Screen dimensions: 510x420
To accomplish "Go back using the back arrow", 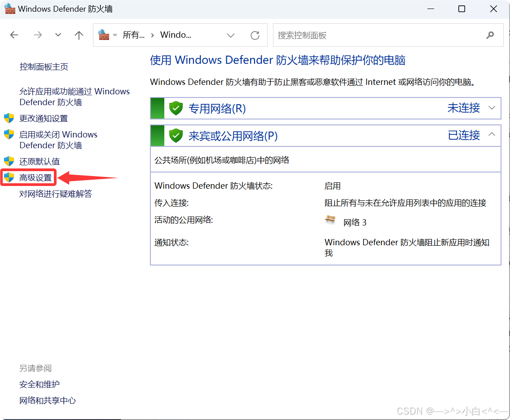I will pos(14,35).
